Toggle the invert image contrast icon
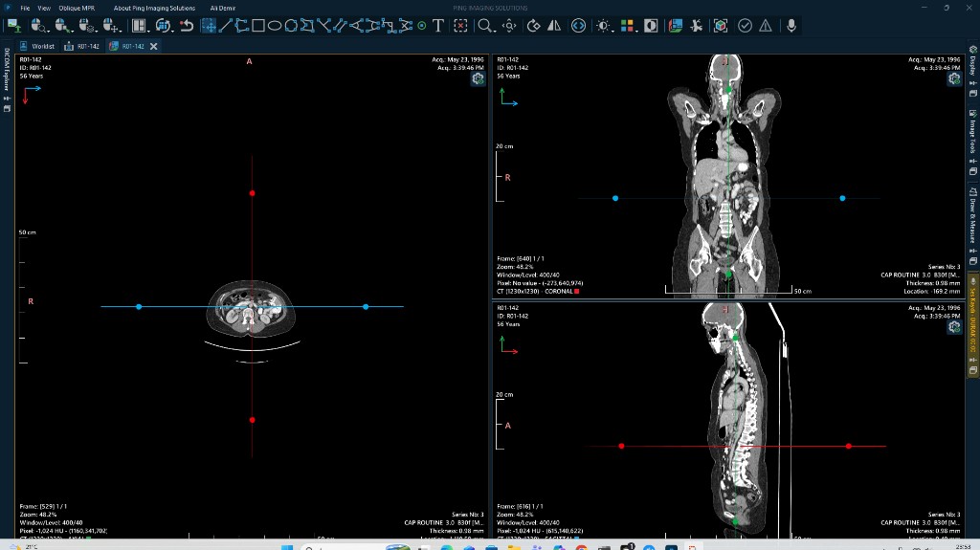 [x=651, y=26]
